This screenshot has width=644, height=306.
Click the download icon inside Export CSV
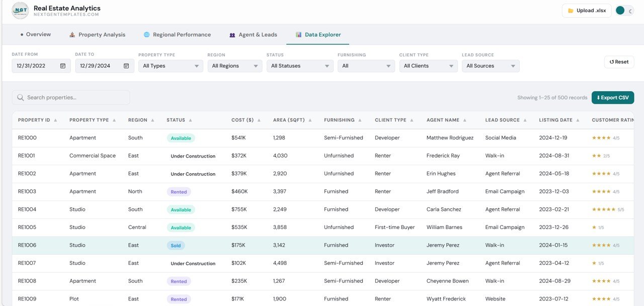pyautogui.click(x=599, y=97)
